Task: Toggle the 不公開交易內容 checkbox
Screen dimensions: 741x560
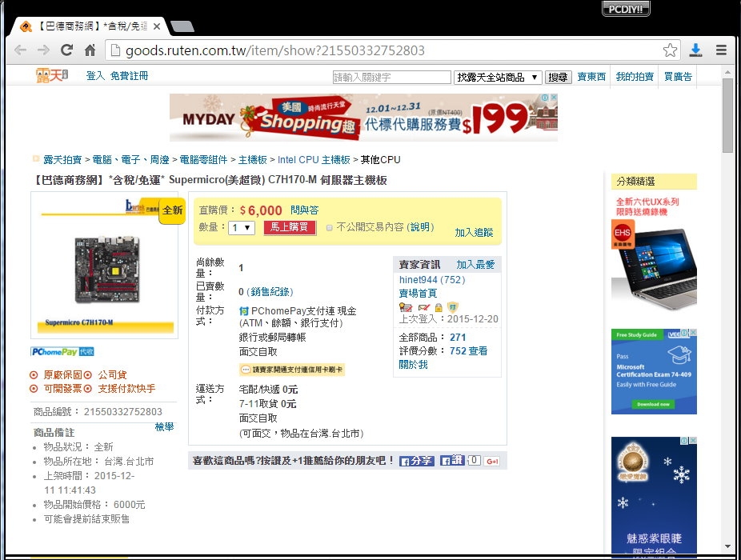Action: pyautogui.click(x=330, y=228)
